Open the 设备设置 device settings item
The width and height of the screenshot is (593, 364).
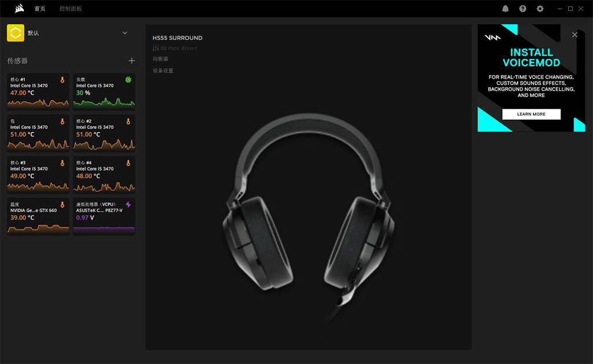click(163, 71)
